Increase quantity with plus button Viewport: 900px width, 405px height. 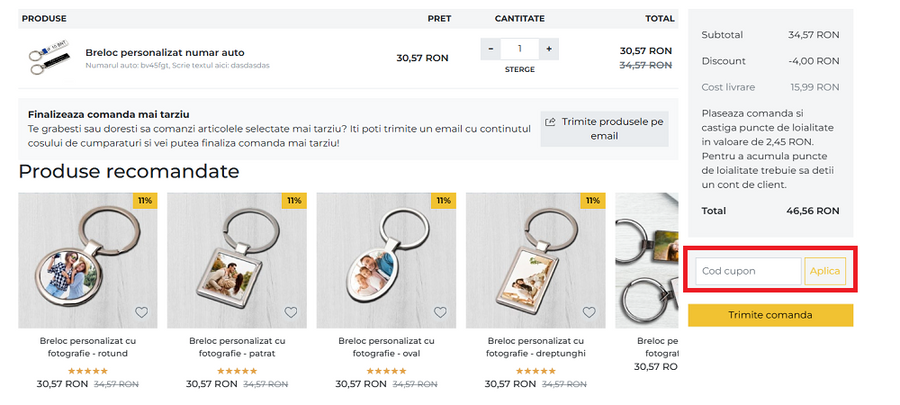point(549,49)
